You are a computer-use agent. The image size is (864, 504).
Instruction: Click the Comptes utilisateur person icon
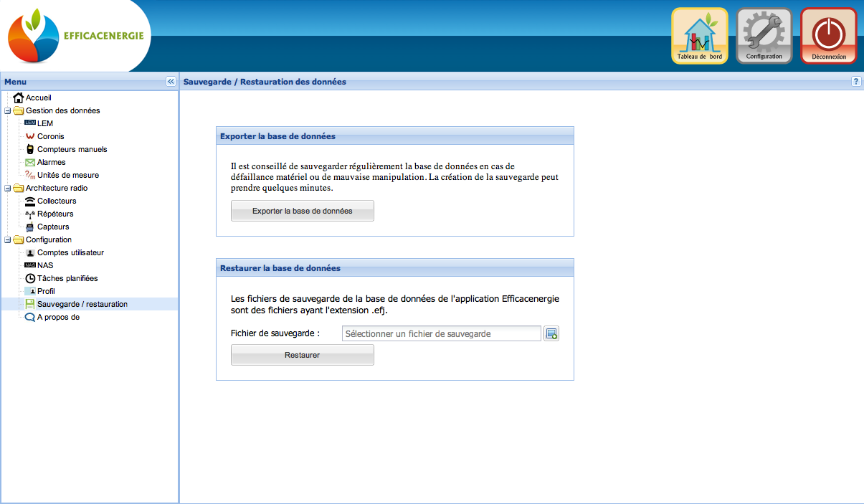[x=29, y=252]
